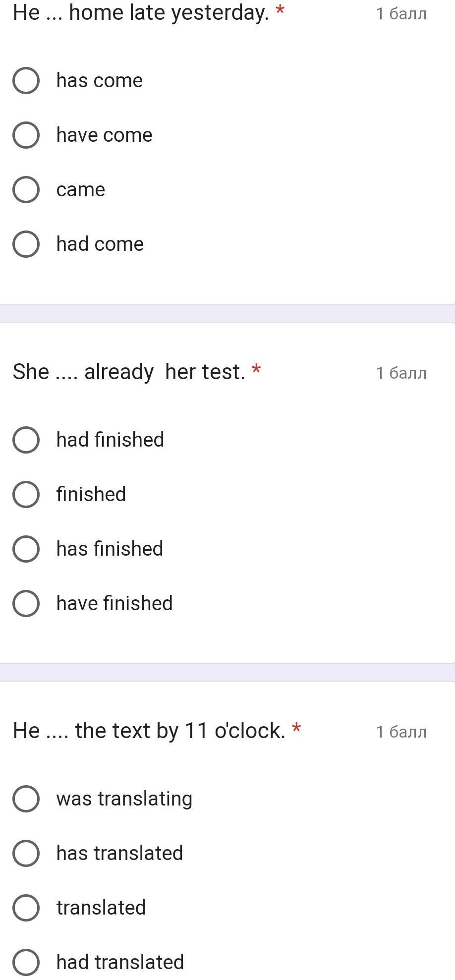Choose the plain 'finished' option
455x980 pixels.
(x=26, y=494)
